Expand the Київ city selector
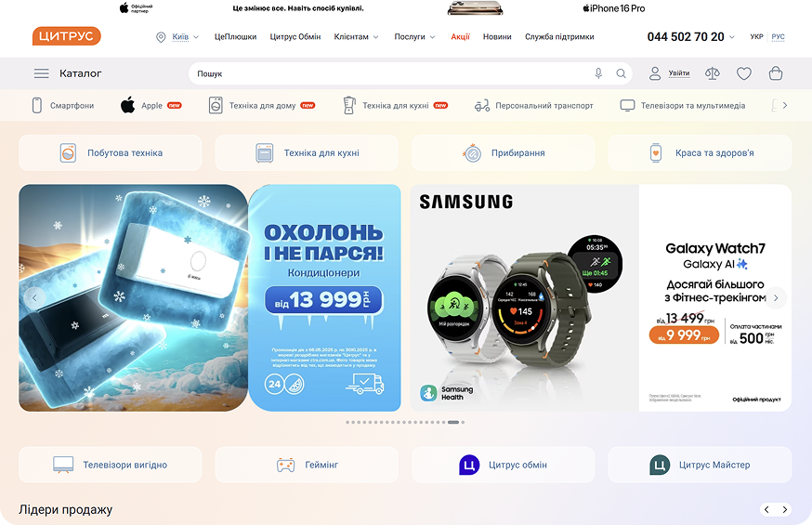This screenshot has height=525, width=812. click(177, 37)
